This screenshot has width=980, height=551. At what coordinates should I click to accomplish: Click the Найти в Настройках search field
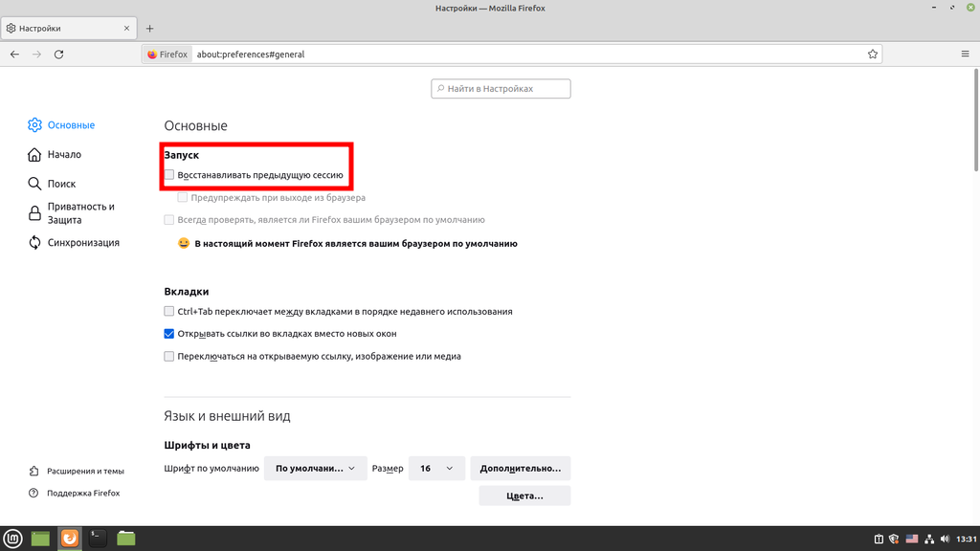501,89
